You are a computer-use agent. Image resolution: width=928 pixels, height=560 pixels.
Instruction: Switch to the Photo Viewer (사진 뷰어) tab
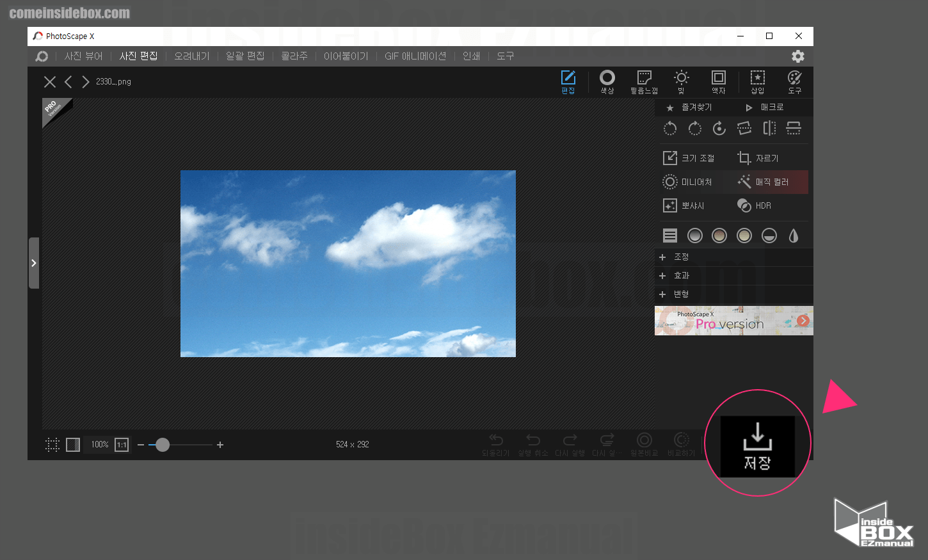pos(83,56)
